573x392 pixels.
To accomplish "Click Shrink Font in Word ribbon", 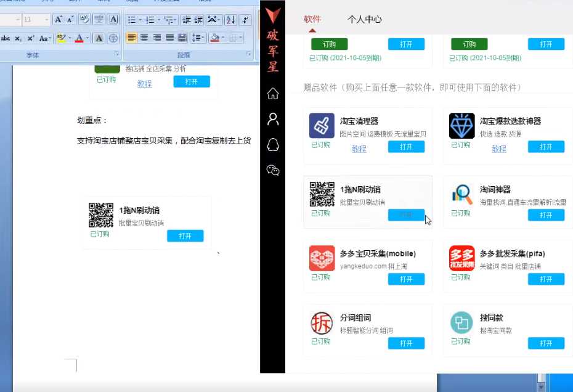I will coord(70,19).
